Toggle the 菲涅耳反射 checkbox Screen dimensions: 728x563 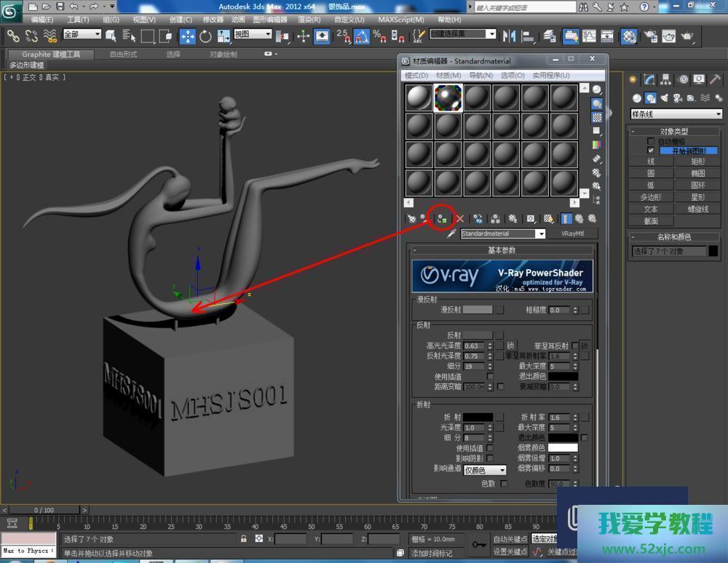(574, 346)
